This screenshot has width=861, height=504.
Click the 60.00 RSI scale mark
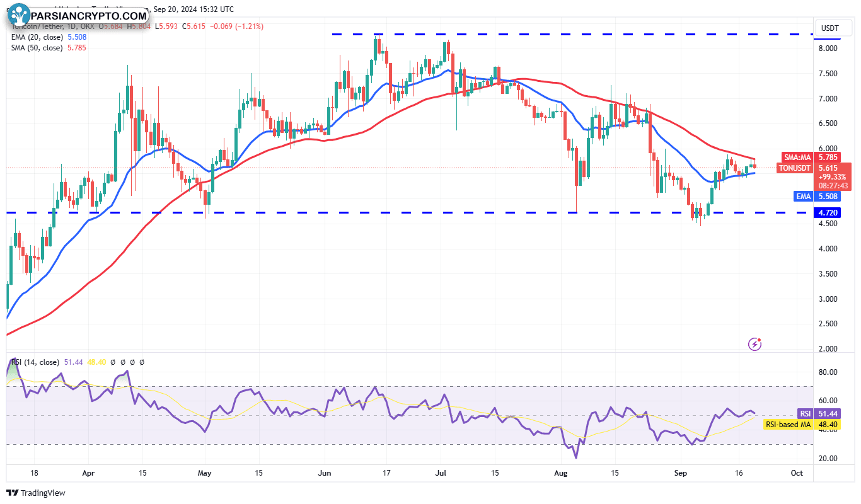pos(828,401)
